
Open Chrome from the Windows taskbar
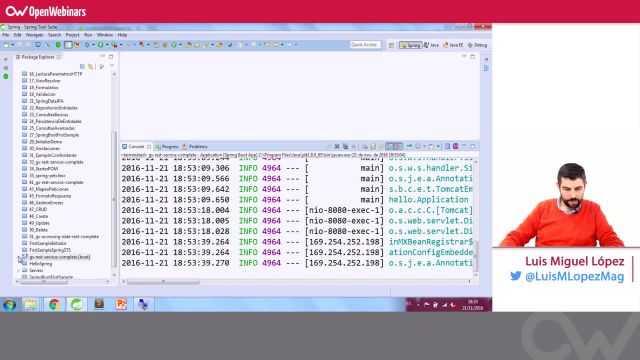tap(54, 304)
